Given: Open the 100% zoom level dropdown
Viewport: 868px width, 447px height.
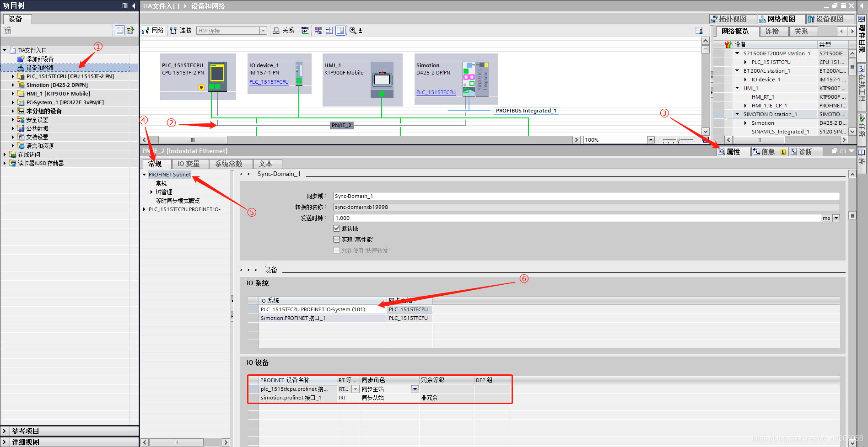Looking at the screenshot, I should coord(651,140).
